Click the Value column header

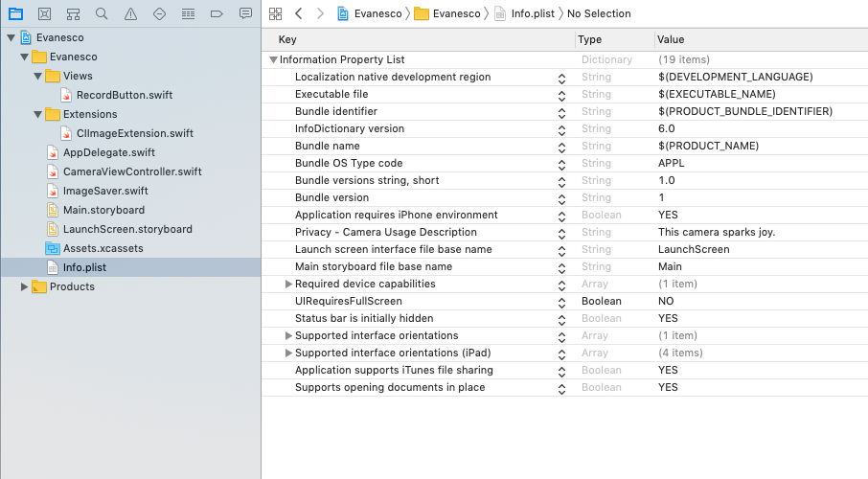coord(671,39)
